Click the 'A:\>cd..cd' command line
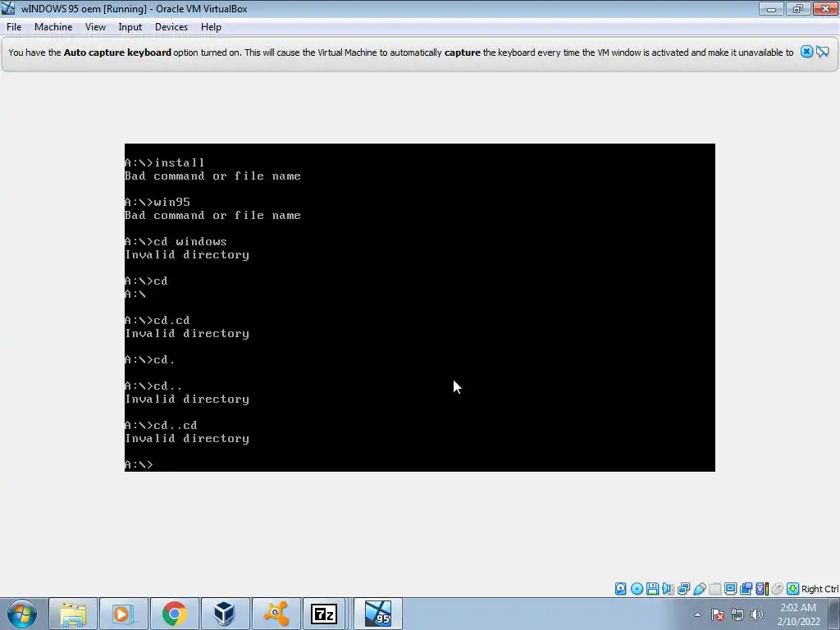This screenshot has width=840, height=630. (161, 426)
